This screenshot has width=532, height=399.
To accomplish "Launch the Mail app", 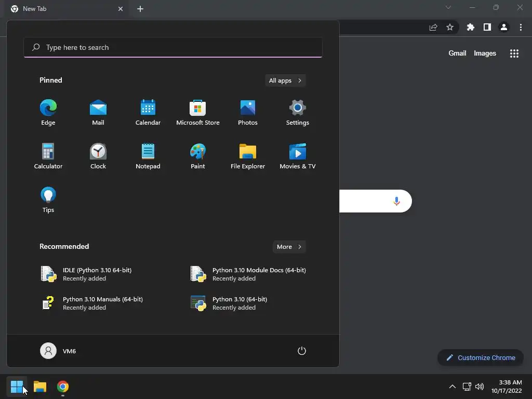I will (98, 113).
